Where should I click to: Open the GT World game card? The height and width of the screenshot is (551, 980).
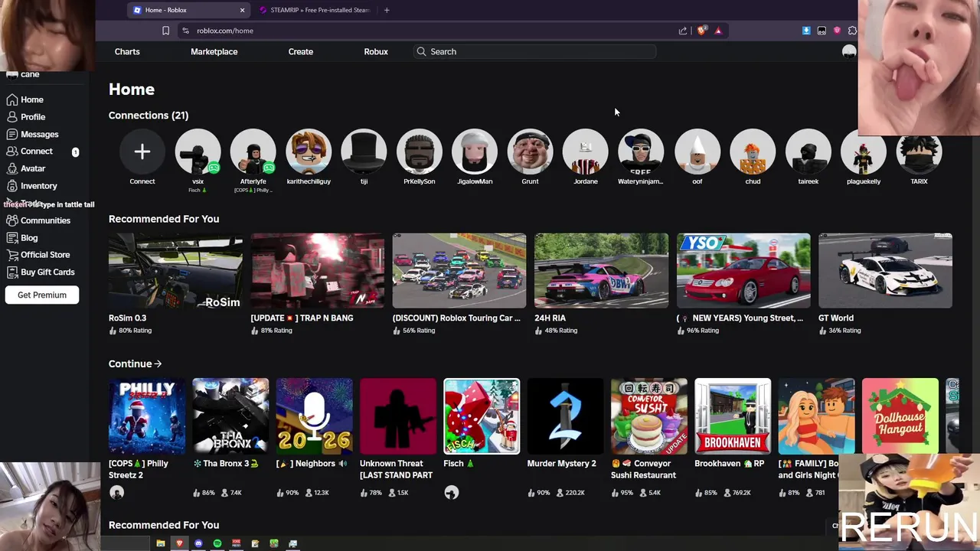click(885, 271)
